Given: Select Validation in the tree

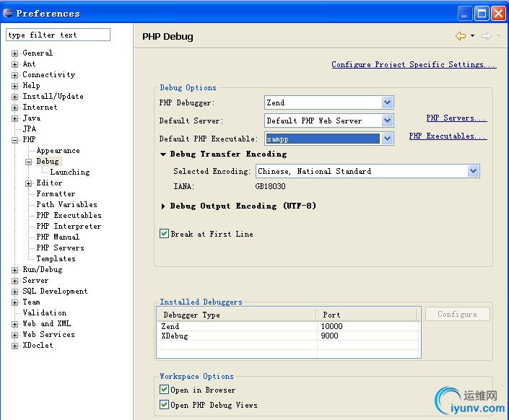Looking at the screenshot, I should [45, 313].
